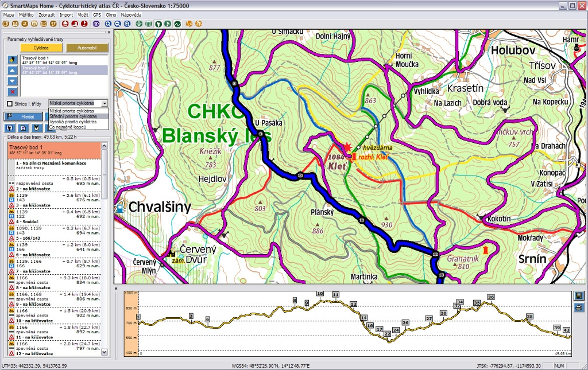The width and height of the screenshot is (588, 370).
Task: Open the cycle route priority dropdown arrow
Action: coord(105,103)
